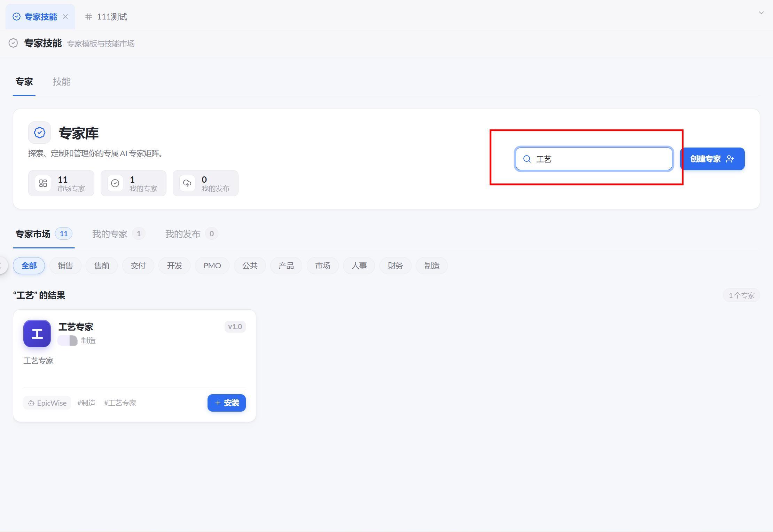
Task: Click the 专家技能 page header check icon
Action: 13,43
